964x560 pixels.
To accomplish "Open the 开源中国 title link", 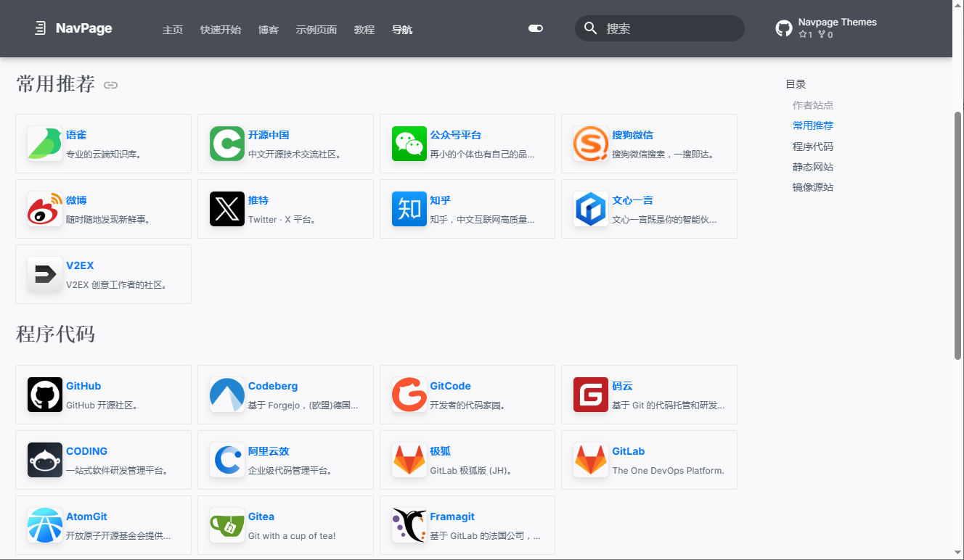I will (269, 135).
